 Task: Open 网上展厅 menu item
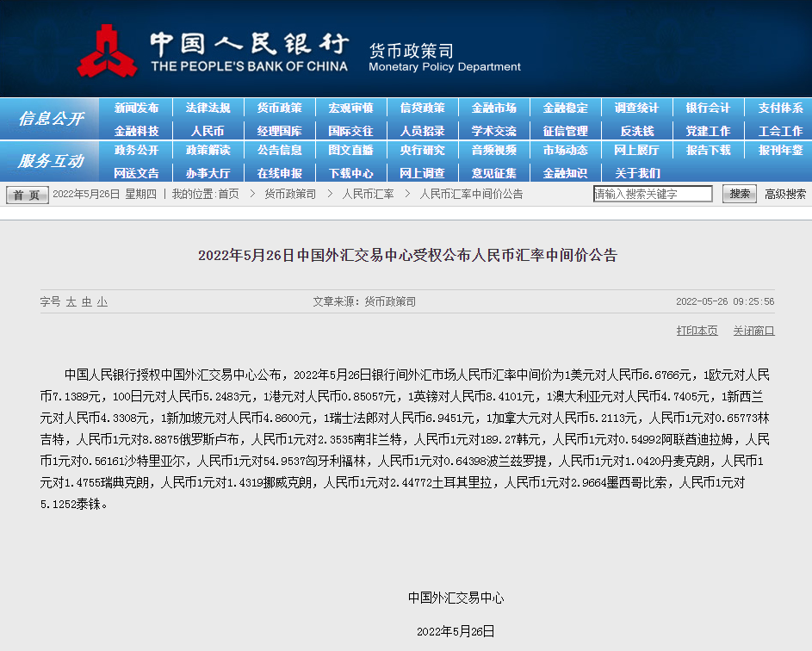pos(636,150)
